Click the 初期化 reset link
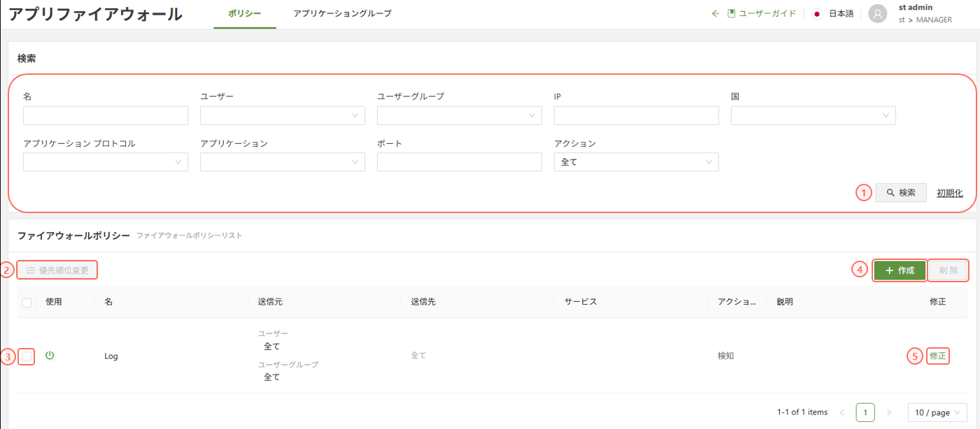Image resolution: width=980 pixels, height=429 pixels. pyautogui.click(x=949, y=193)
